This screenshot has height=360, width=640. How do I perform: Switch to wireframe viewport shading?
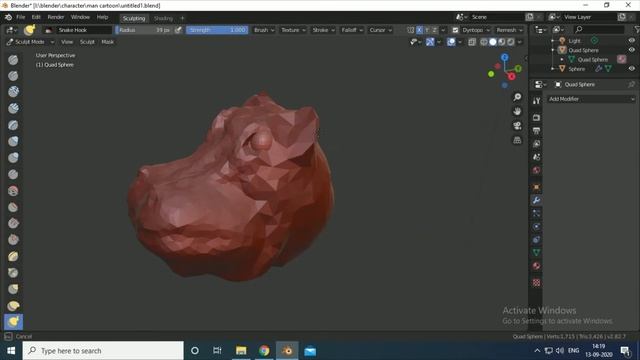point(484,42)
